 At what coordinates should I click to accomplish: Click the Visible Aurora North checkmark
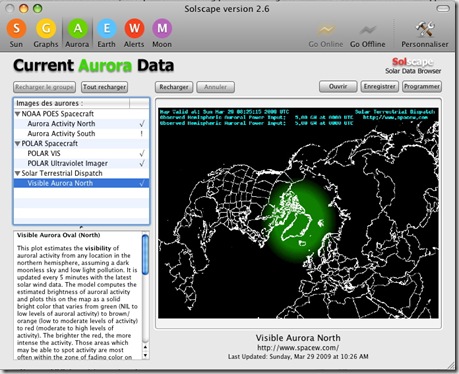[x=142, y=183]
